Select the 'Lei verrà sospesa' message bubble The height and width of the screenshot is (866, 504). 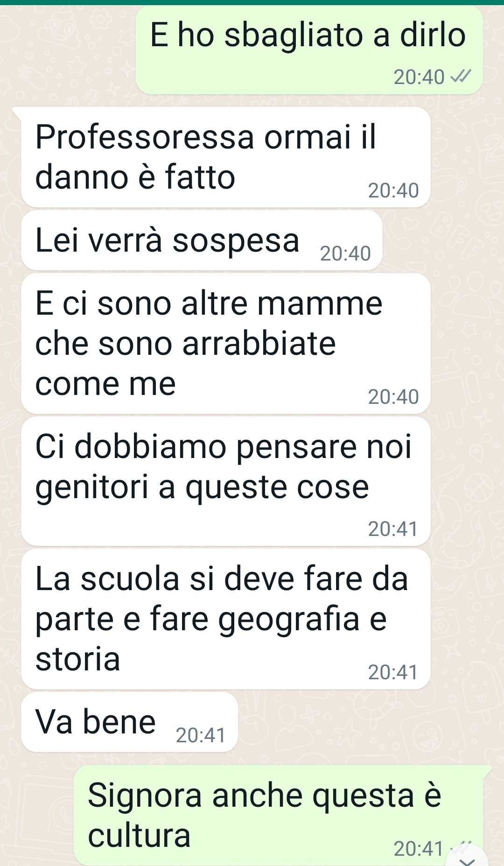click(202, 240)
